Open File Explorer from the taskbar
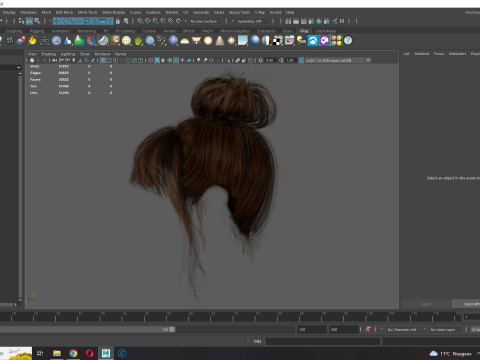 click(57, 353)
